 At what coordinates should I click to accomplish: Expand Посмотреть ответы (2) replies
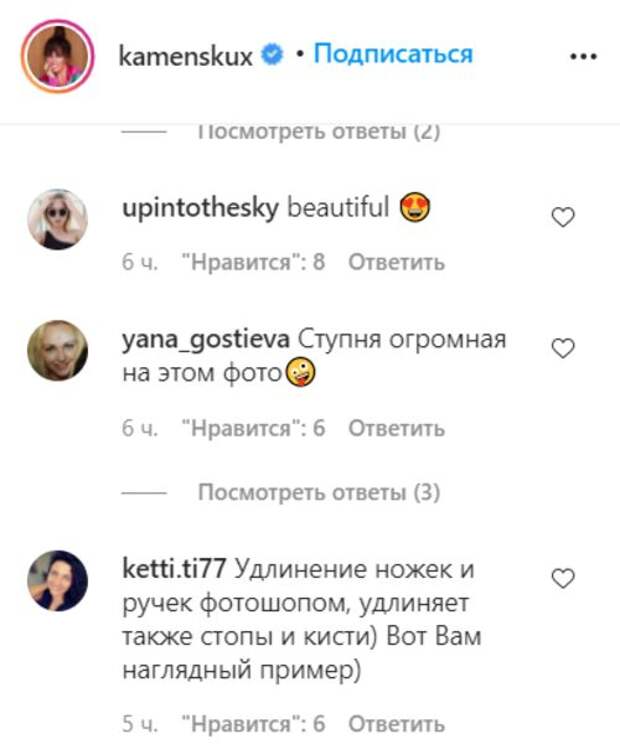319,131
